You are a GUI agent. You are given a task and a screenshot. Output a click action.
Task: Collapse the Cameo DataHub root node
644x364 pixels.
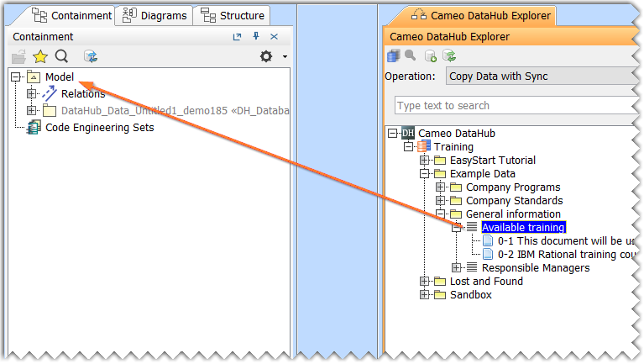pos(393,134)
